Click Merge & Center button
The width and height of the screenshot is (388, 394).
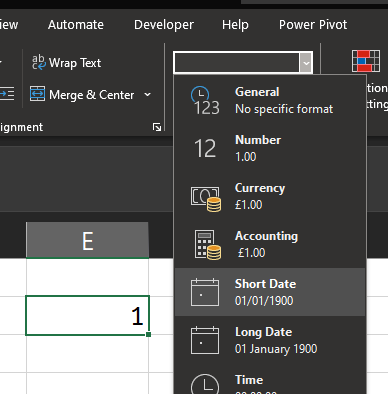[82, 95]
